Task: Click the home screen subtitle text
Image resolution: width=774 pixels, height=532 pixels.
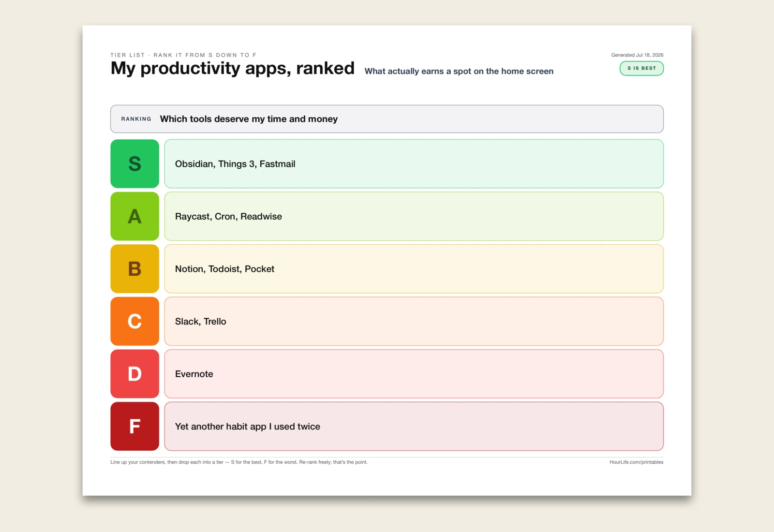Action: [x=459, y=71]
